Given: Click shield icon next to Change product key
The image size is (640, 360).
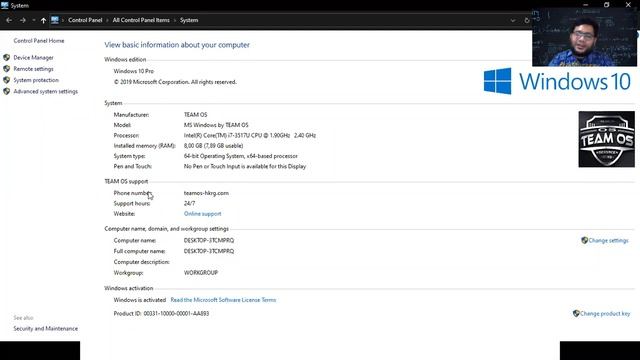Looking at the screenshot, I should pyautogui.click(x=576, y=313).
